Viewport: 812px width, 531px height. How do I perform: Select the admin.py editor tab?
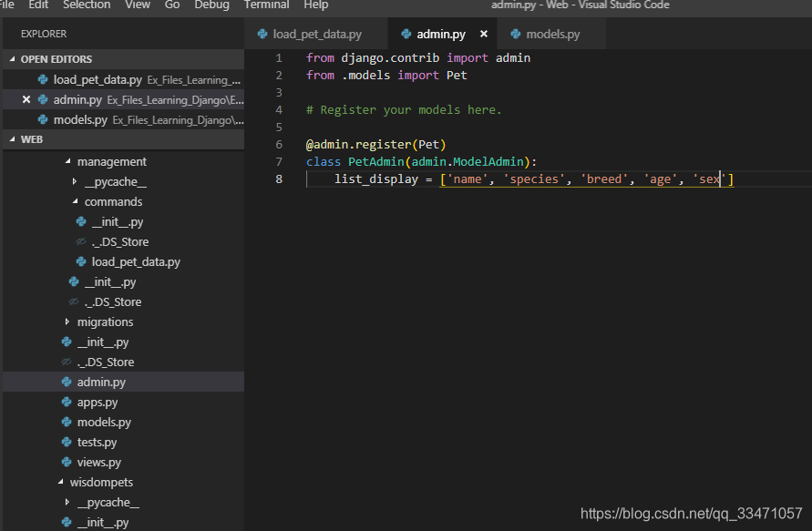[x=441, y=35]
